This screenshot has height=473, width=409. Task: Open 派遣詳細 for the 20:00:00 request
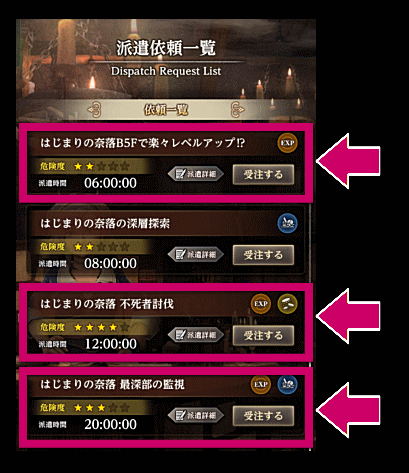[195, 415]
